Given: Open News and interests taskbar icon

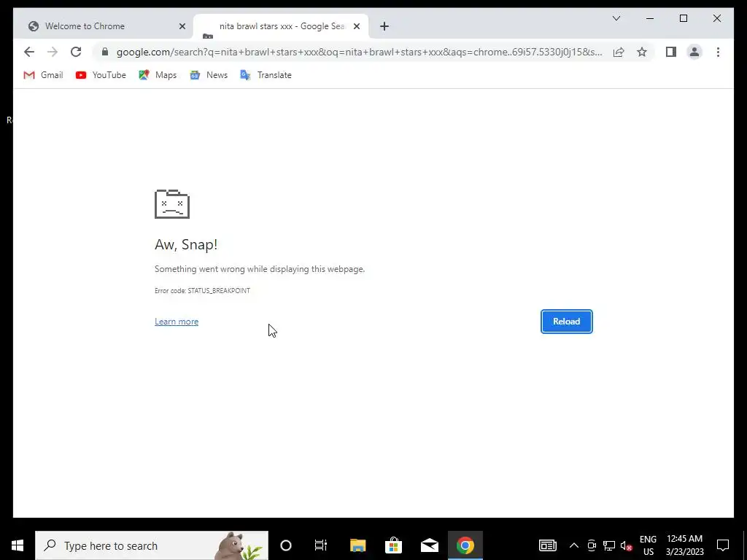Looking at the screenshot, I should [x=547, y=545].
